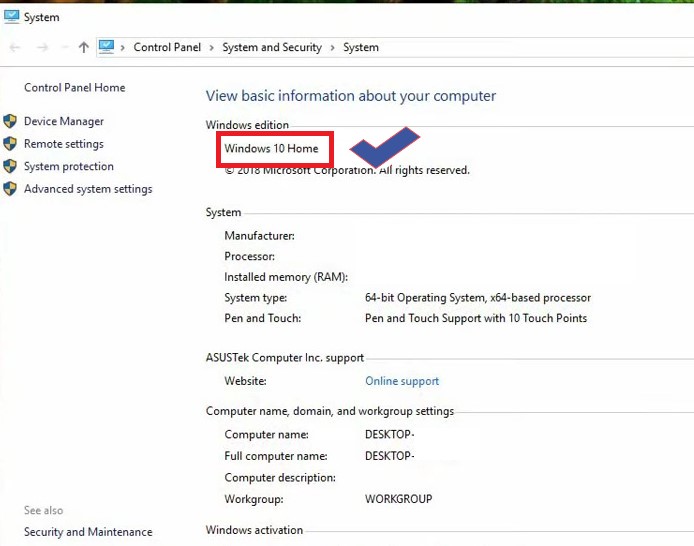Go up one level with Up arrow
This screenshot has height=546, width=694.
coord(84,47)
